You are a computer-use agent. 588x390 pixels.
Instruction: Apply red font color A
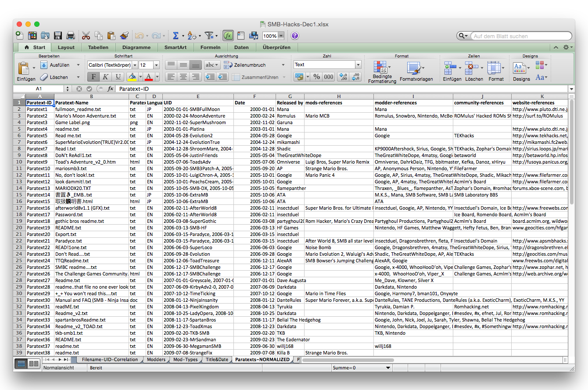(x=148, y=77)
